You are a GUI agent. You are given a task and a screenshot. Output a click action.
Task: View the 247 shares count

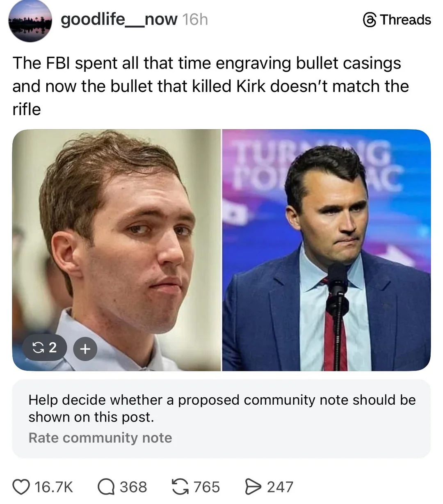(280, 487)
